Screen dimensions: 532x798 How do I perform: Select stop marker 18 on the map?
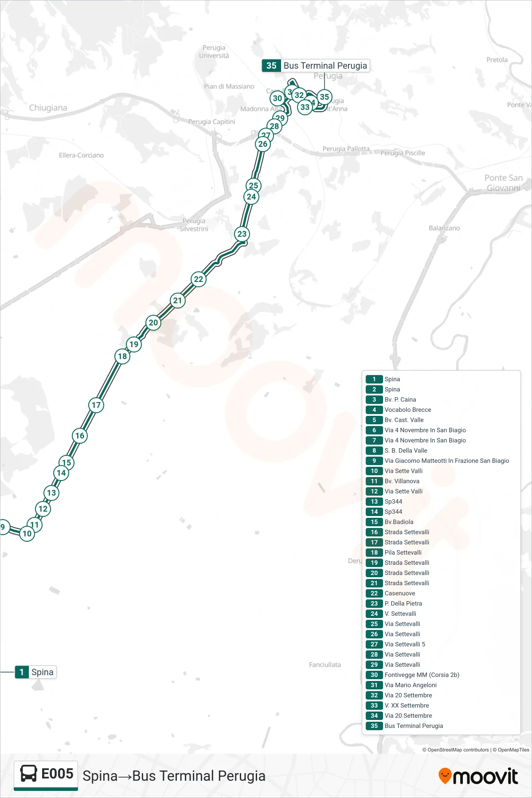(x=122, y=356)
